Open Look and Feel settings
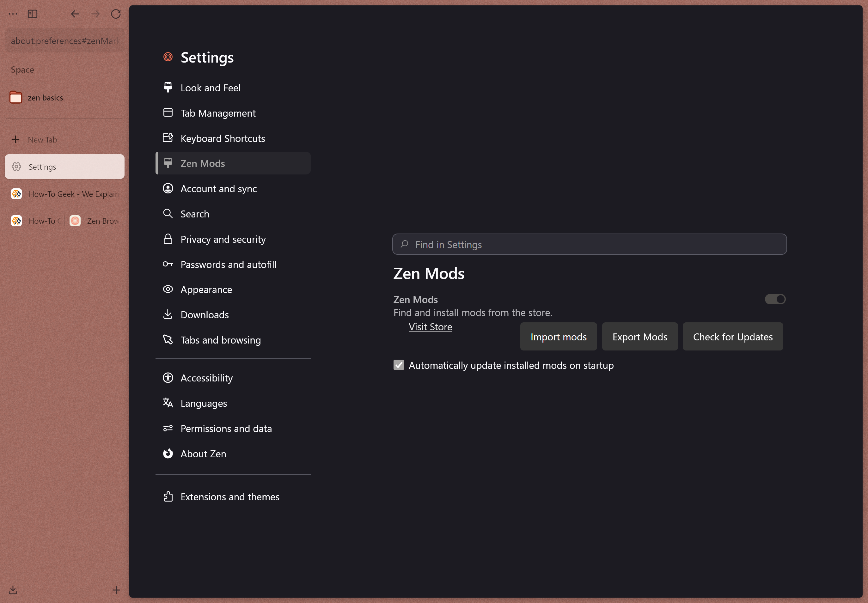 click(233, 88)
